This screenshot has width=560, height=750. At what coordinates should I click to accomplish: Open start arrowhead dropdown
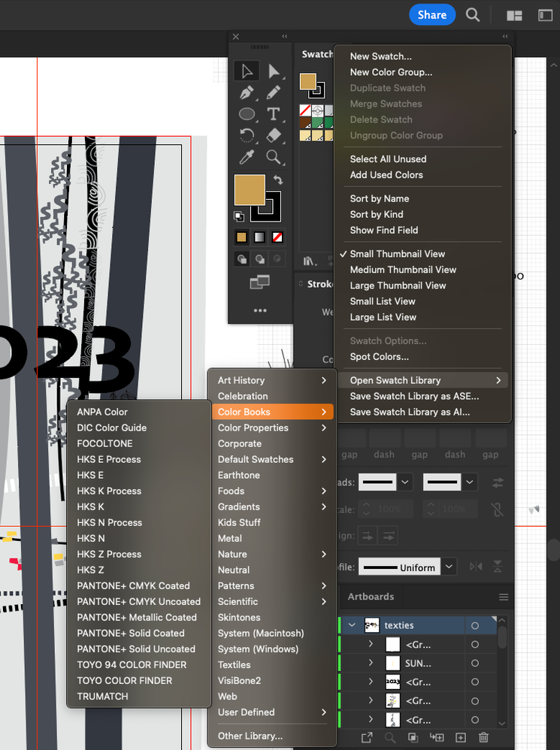[x=405, y=482]
